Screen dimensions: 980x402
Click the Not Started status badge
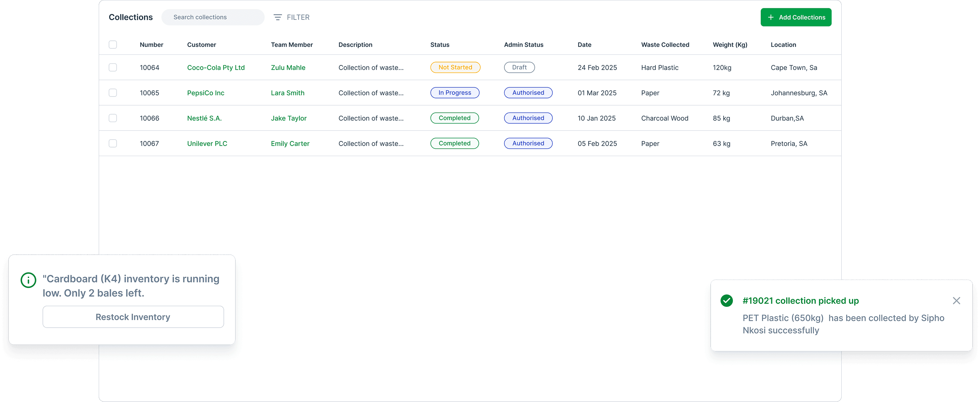click(455, 67)
